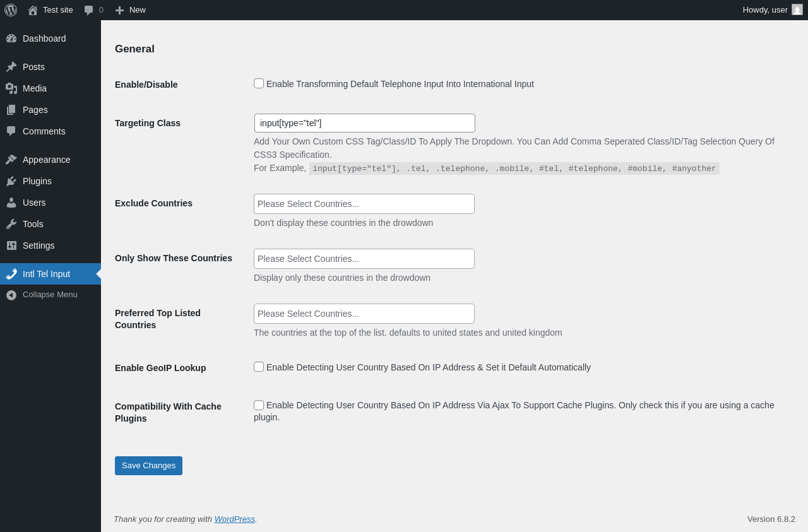Toggle the Enable GeoIP Lookup checkbox
The width and height of the screenshot is (808, 532).
pos(259,367)
